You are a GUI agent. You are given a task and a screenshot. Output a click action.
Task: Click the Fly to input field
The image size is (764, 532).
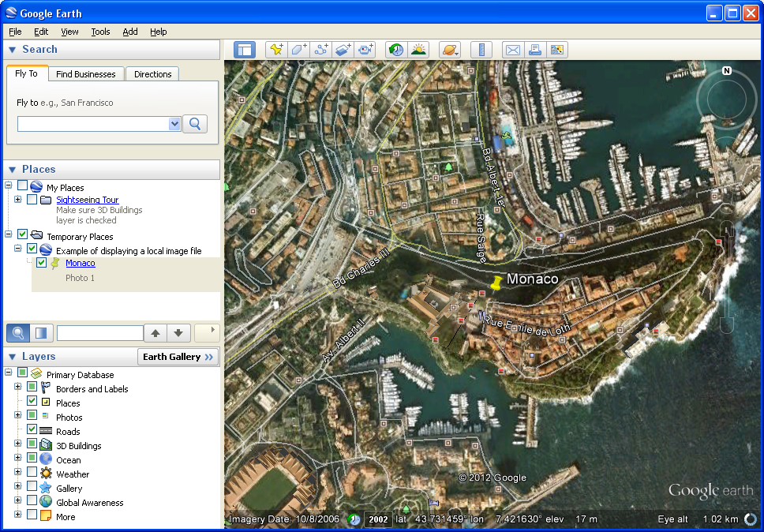pyautogui.click(x=93, y=124)
